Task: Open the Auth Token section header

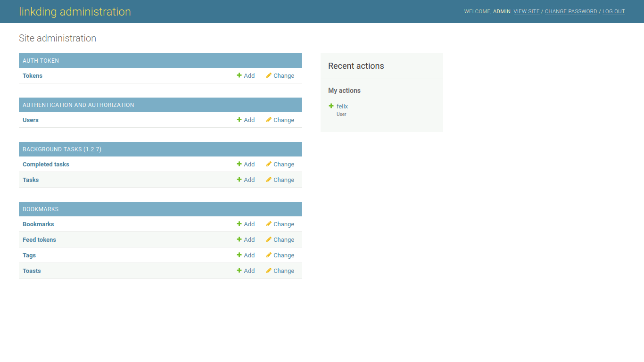Action: 41,61
